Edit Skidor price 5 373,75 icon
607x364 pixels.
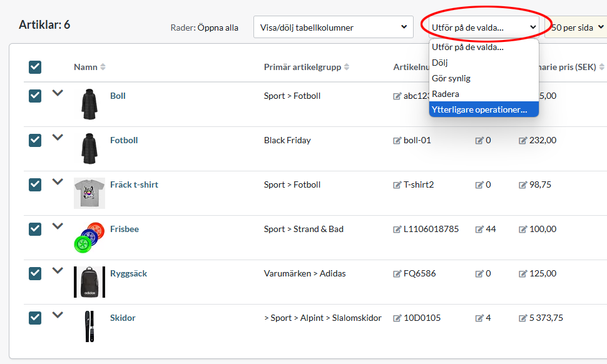[x=523, y=318]
